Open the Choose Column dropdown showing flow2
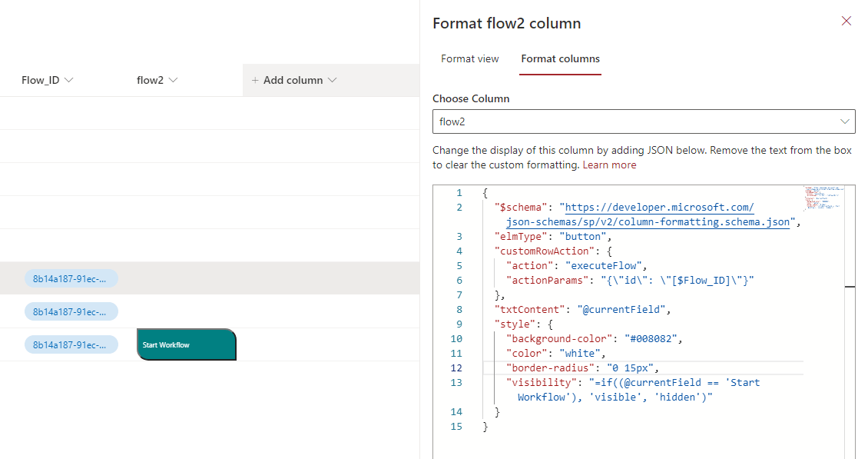The height and width of the screenshot is (459, 868). point(643,121)
